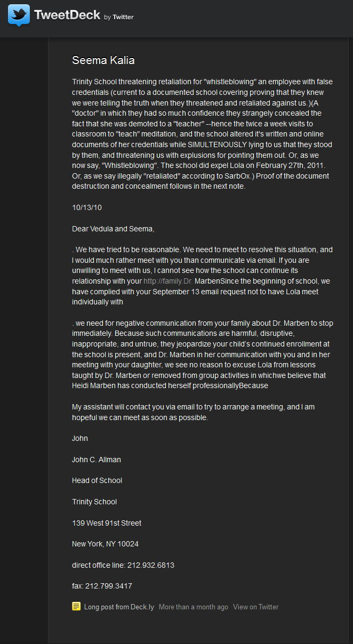The width and height of the screenshot is (353, 644).
Task: Click the fax number 212.799.3417 line
Action: point(102,586)
